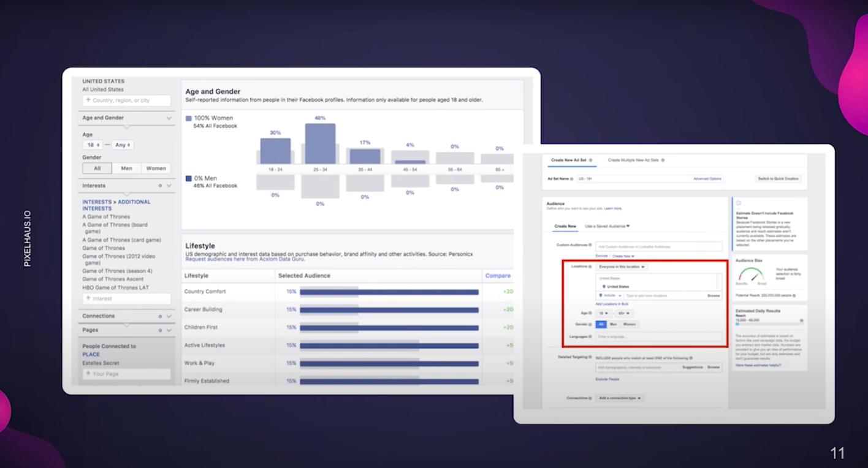
Task: Select Women gender in ad set
Action: point(629,325)
